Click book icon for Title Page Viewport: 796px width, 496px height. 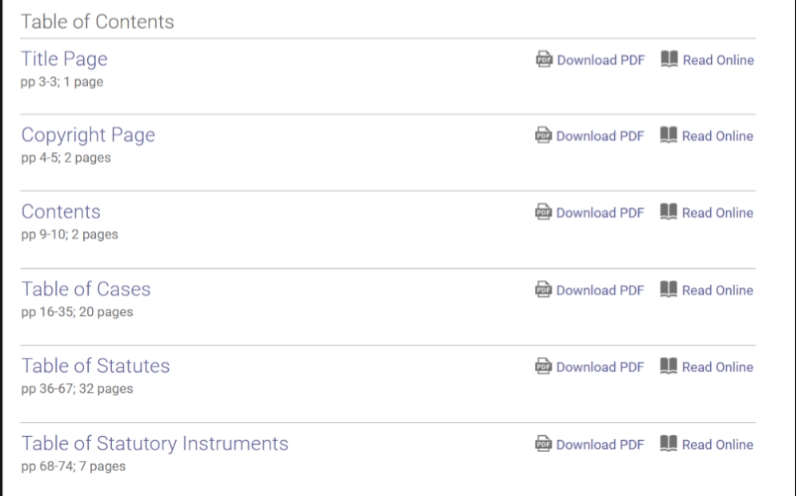669,60
